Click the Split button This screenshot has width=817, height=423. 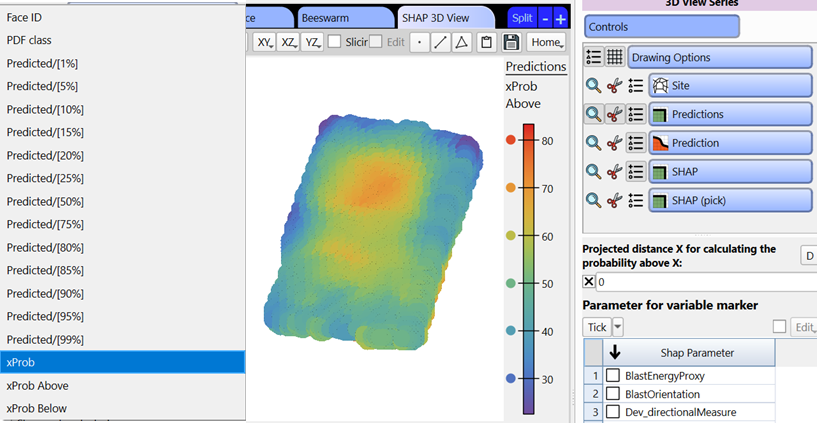[x=521, y=18]
